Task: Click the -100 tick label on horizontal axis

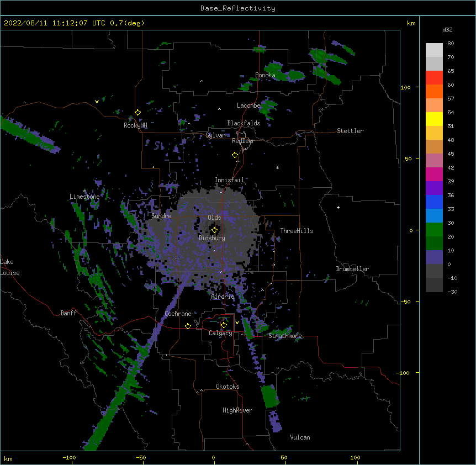Action: point(69,458)
